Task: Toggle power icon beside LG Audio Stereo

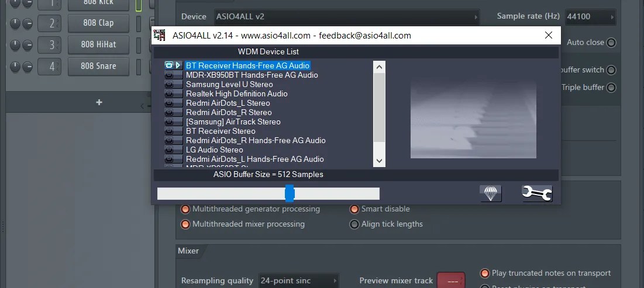Action: [169, 150]
